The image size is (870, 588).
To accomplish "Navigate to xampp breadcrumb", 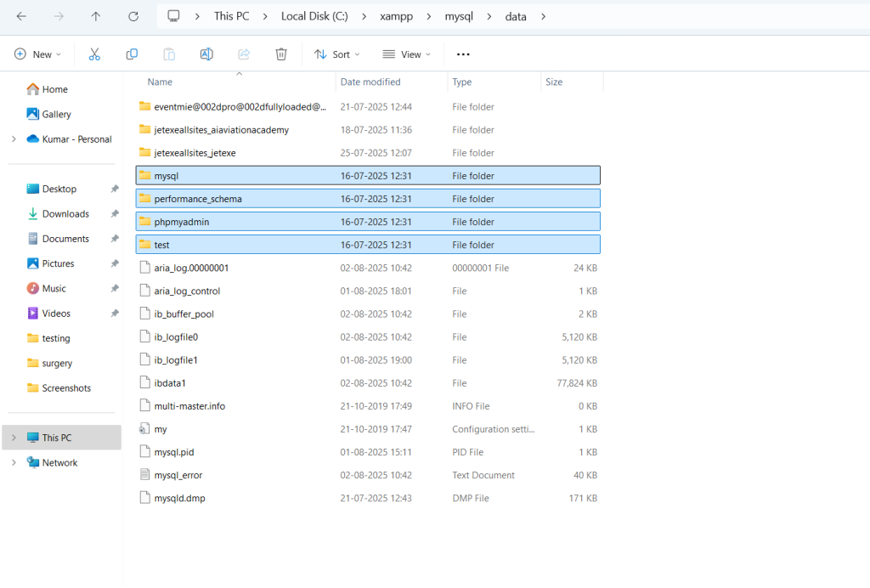I will [396, 17].
